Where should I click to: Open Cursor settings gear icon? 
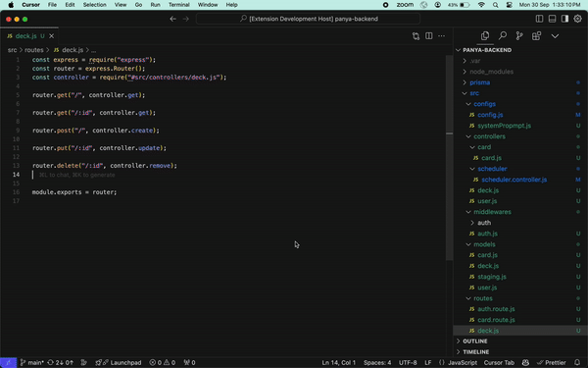577,19
